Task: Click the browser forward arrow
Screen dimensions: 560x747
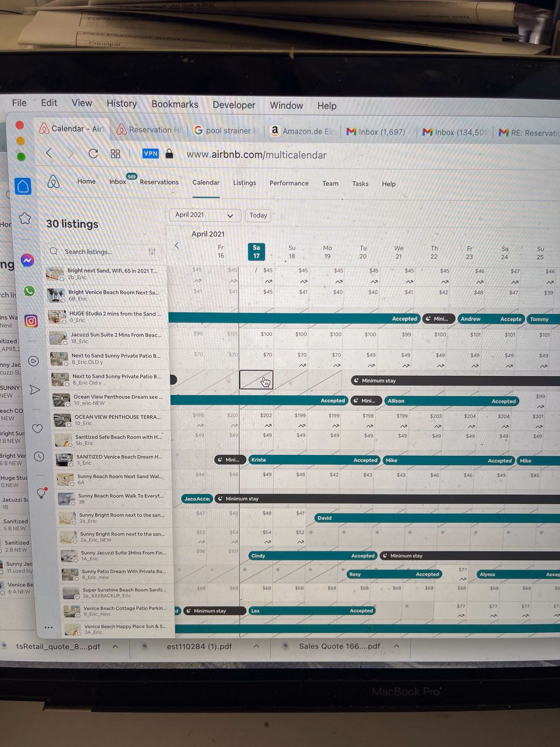Action: [x=71, y=153]
